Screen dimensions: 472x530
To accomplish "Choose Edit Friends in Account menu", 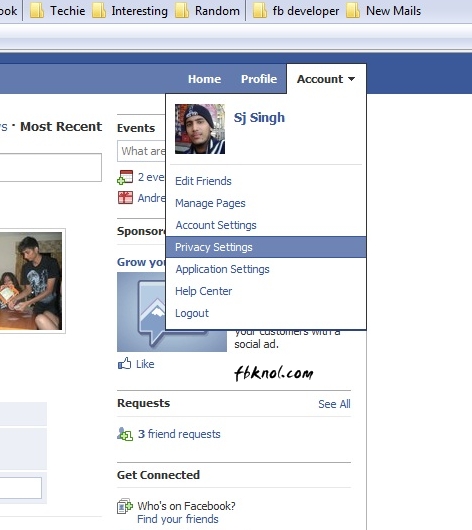I will 203,181.
